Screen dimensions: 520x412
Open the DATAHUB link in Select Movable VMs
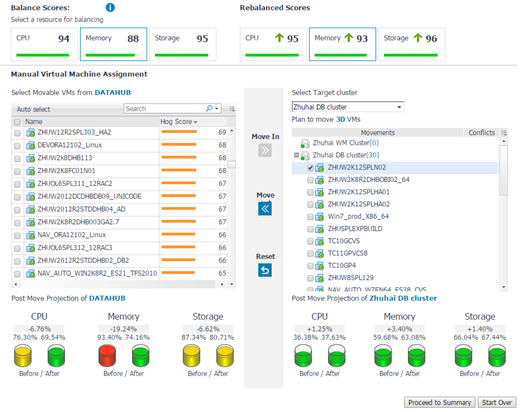[113, 92]
